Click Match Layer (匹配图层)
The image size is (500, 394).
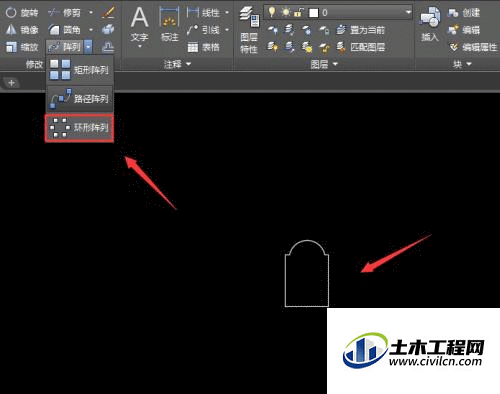pyautogui.click(x=360, y=47)
